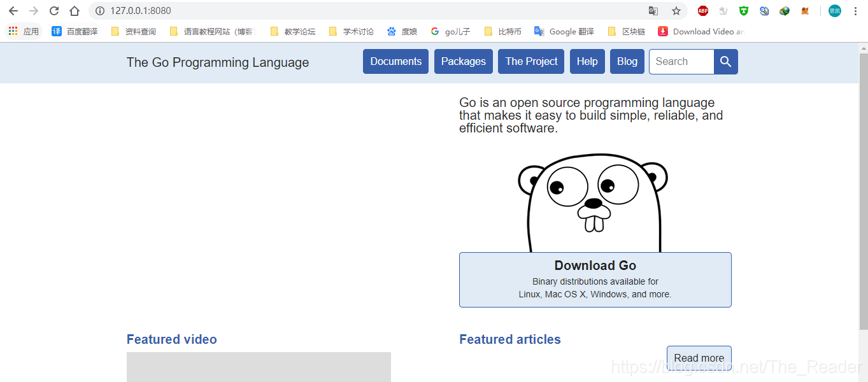Viewport: 868px width, 382px height.
Task: Open the 教学论坛 bookmark folder
Action: click(x=293, y=31)
